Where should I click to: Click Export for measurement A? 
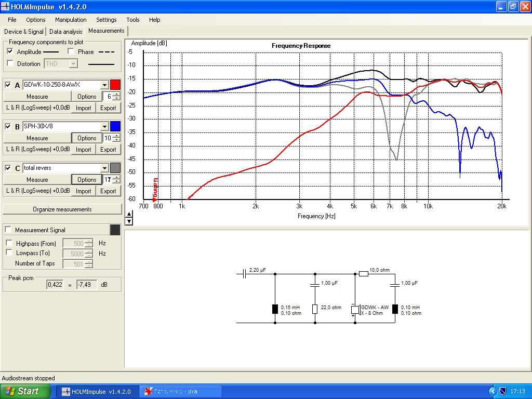click(108, 108)
